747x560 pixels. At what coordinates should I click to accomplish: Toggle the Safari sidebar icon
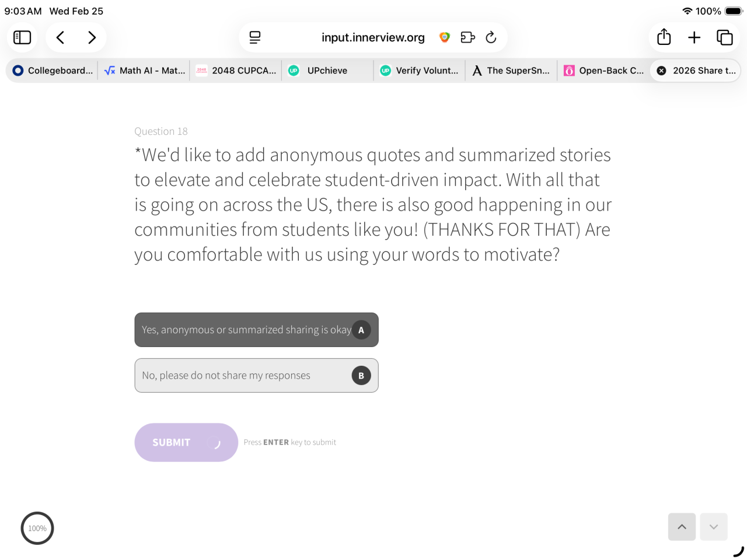pyautogui.click(x=22, y=37)
